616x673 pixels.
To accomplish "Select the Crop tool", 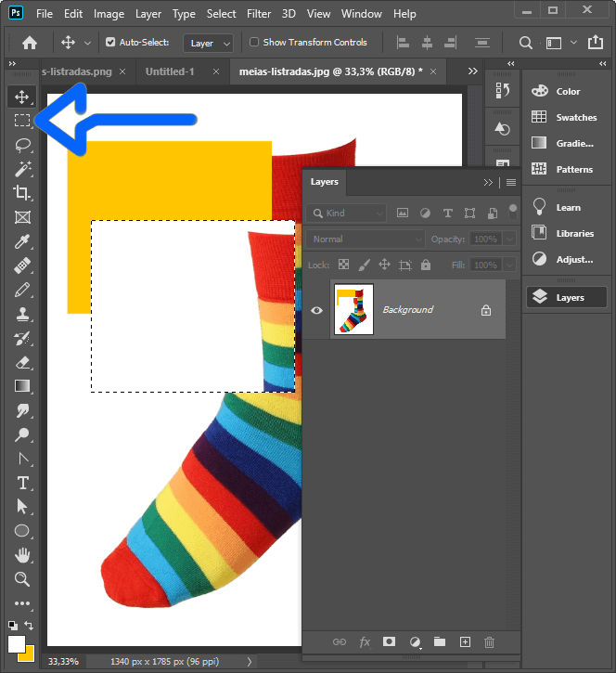I will 22,193.
